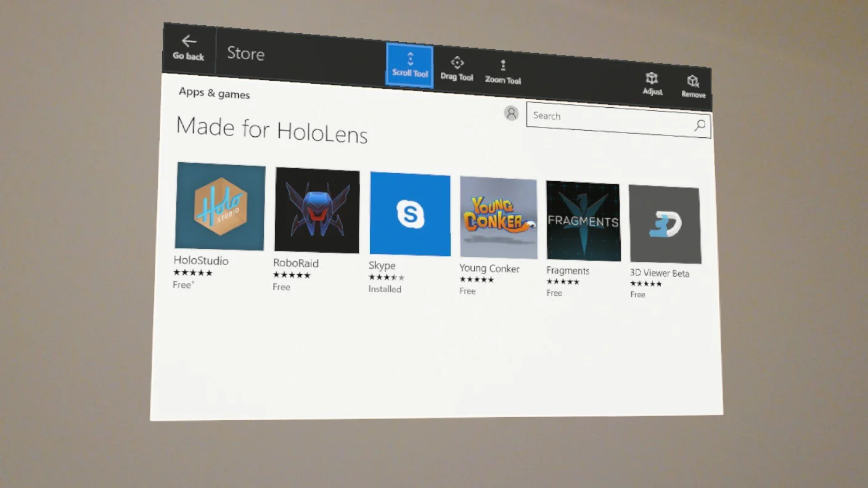This screenshot has height=488, width=868.
Task: Click 3D Viewer Beta's star rating
Action: pos(645,283)
